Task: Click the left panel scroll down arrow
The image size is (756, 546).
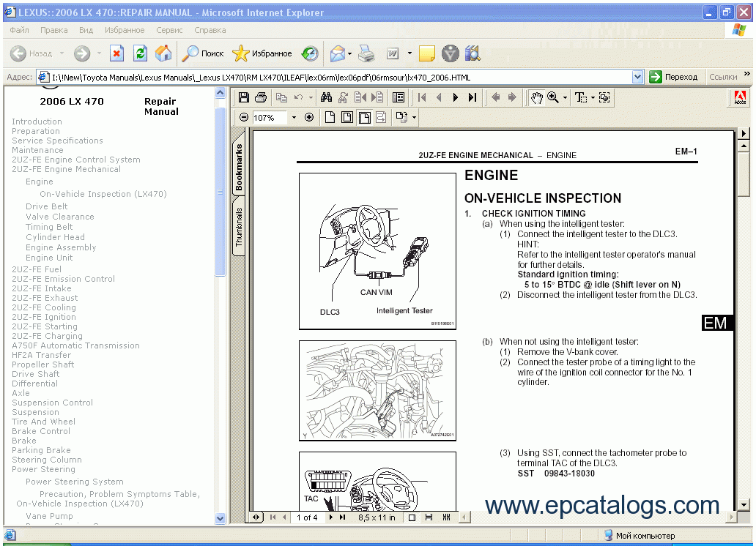Action: pyautogui.click(x=220, y=518)
